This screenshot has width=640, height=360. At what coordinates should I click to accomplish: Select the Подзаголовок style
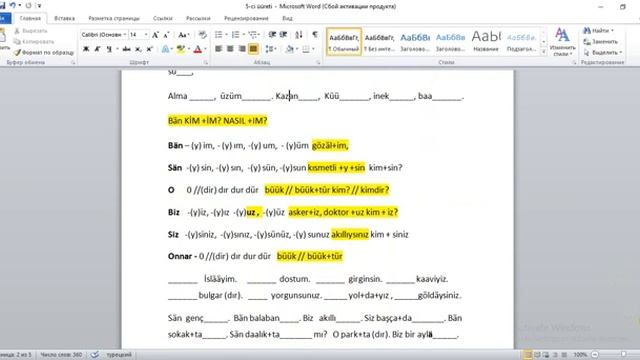(521, 41)
